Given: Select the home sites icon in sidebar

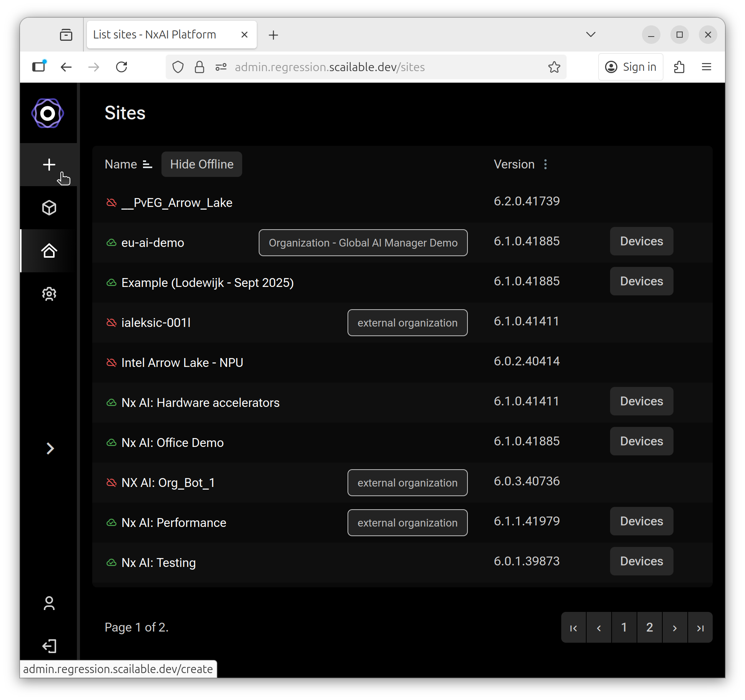Looking at the screenshot, I should tap(49, 251).
